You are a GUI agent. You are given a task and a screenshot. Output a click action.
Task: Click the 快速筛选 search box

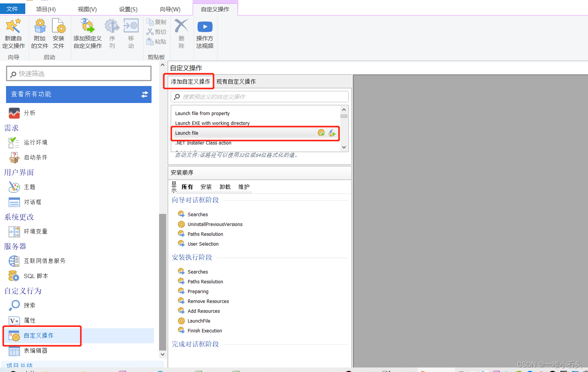[78, 73]
